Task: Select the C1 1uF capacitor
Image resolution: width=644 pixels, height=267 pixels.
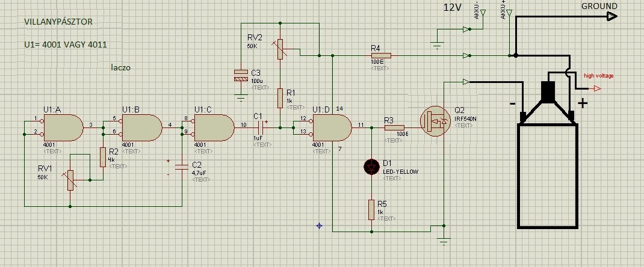Action: 261,128
